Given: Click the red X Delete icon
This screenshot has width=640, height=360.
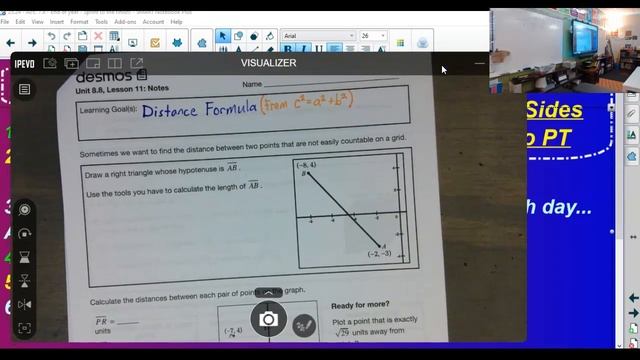Looking at the screenshot, I should tap(98, 36).
